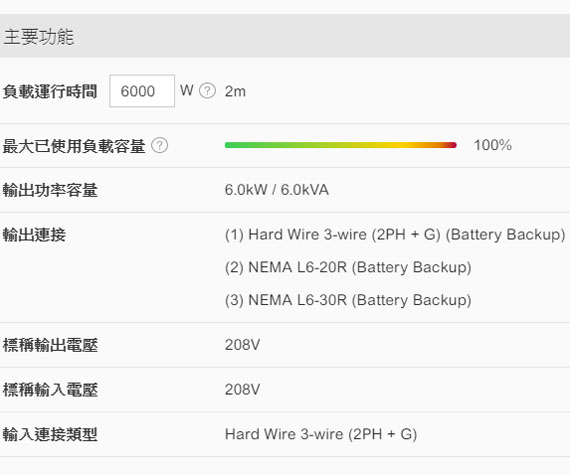Select the 輸出連接 row label
This screenshot has width=570, height=475.
(34, 235)
